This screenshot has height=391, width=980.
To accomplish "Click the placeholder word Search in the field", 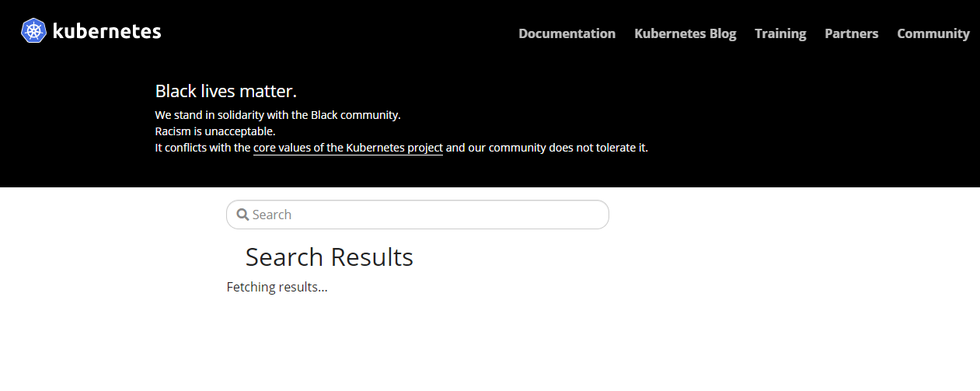I will point(272,215).
